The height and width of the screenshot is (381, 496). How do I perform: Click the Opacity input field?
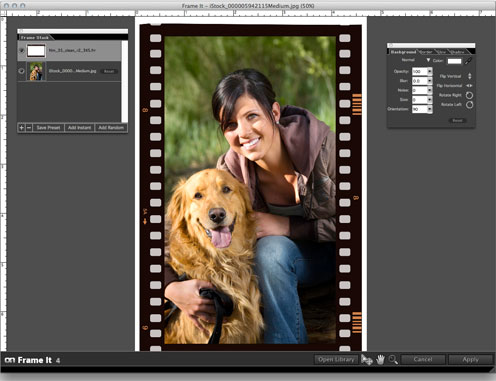click(x=420, y=71)
